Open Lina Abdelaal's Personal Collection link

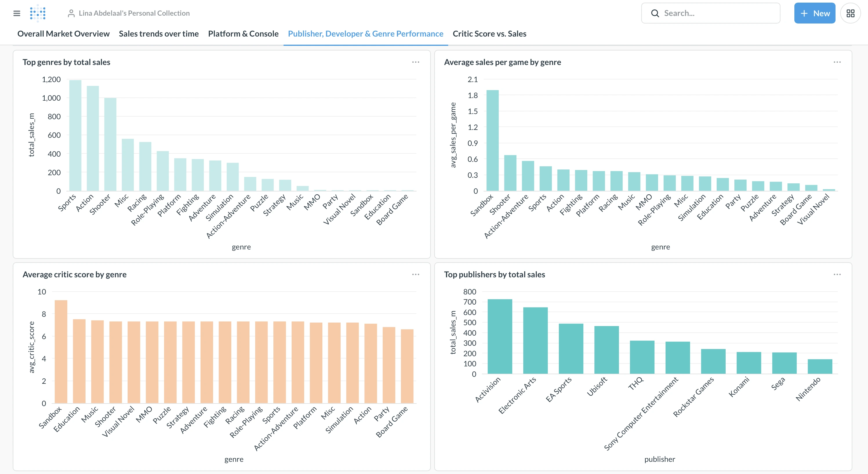(x=134, y=13)
